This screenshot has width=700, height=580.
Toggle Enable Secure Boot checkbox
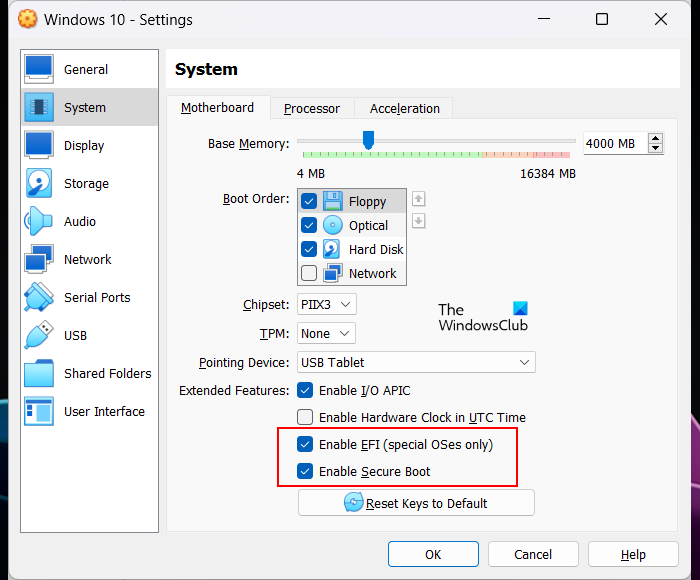click(x=305, y=471)
